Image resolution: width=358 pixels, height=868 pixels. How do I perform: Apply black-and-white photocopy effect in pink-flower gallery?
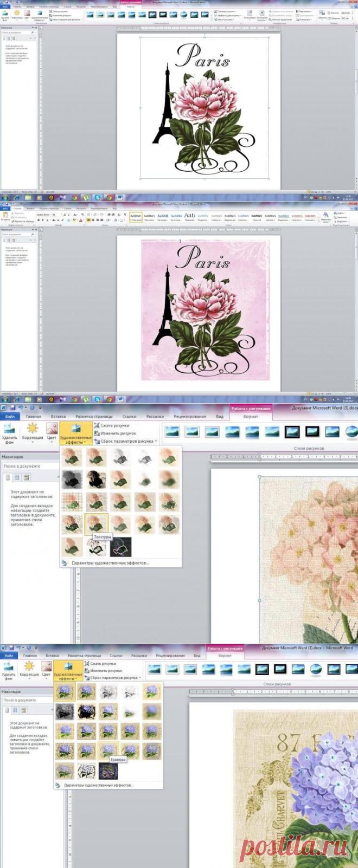96,546
